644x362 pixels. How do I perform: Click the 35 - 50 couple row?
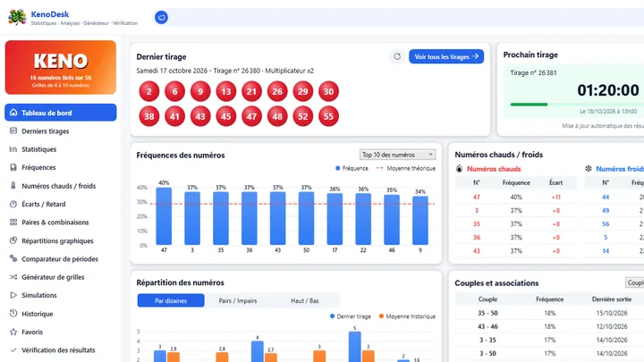(x=549, y=313)
